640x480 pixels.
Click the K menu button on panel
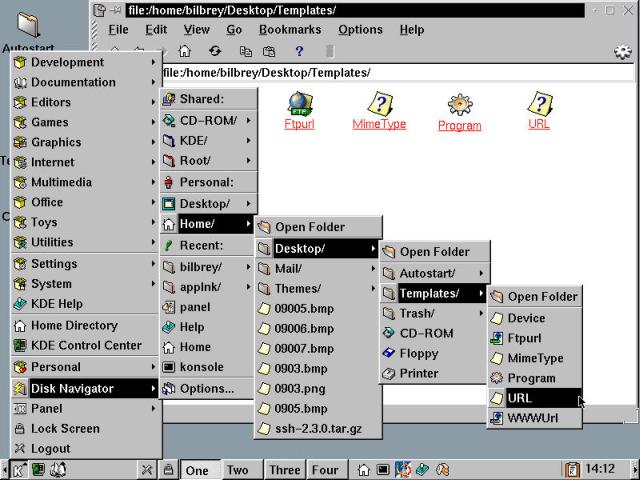[x=18, y=469]
